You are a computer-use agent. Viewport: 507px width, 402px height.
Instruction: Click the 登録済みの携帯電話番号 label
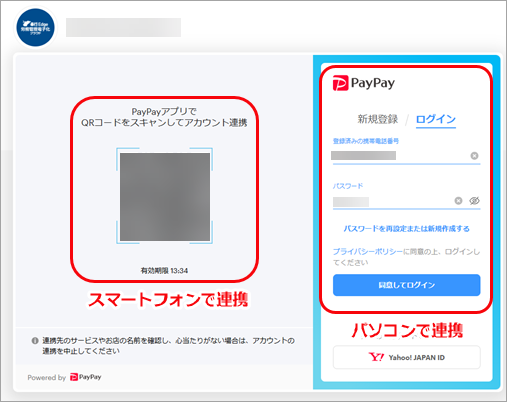click(366, 141)
